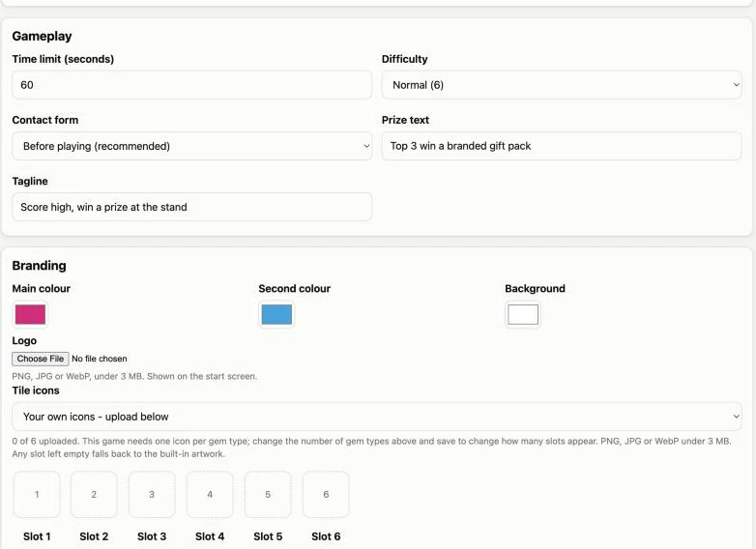756x549 pixels.
Task: Select the Slot 2 icon upload box
Action: pos(94,495)
